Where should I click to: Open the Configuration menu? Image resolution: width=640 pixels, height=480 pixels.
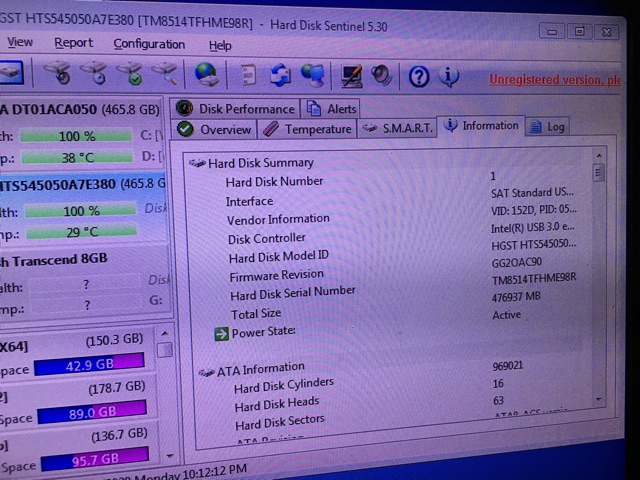[x=149, y=44]
